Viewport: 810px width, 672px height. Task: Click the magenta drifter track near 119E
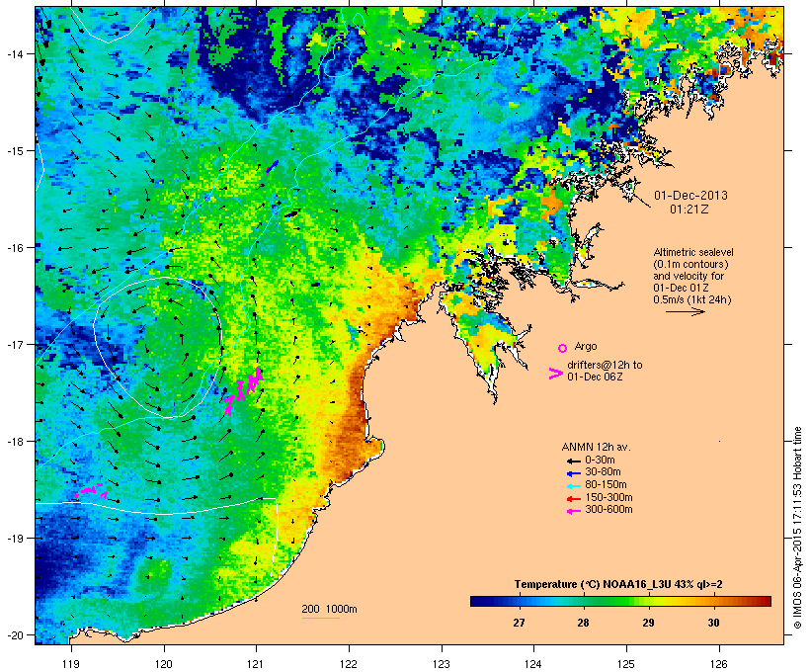(91, 490)
